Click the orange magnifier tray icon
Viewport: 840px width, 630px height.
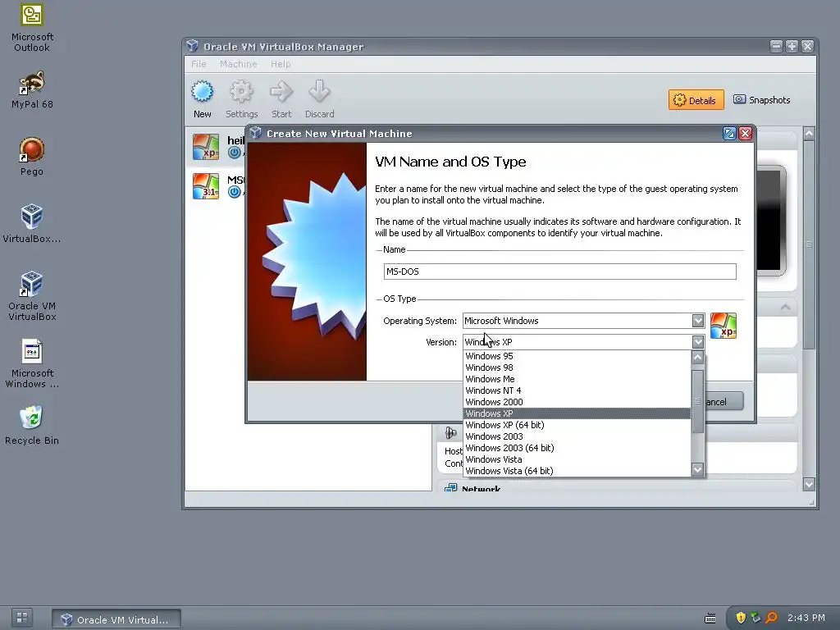[x=771, y=618]
